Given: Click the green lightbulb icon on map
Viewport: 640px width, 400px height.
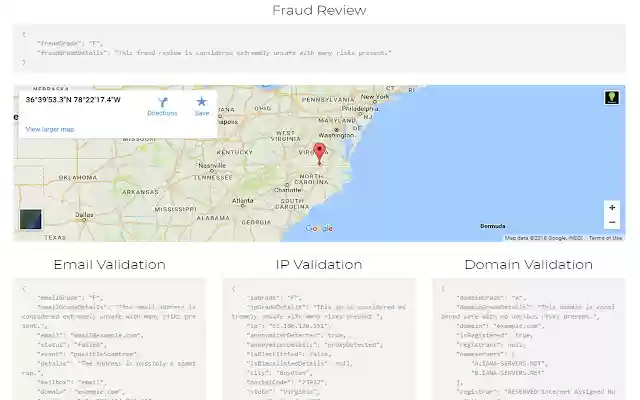Looking at the screenshot, I should click(x=611, y=98).
